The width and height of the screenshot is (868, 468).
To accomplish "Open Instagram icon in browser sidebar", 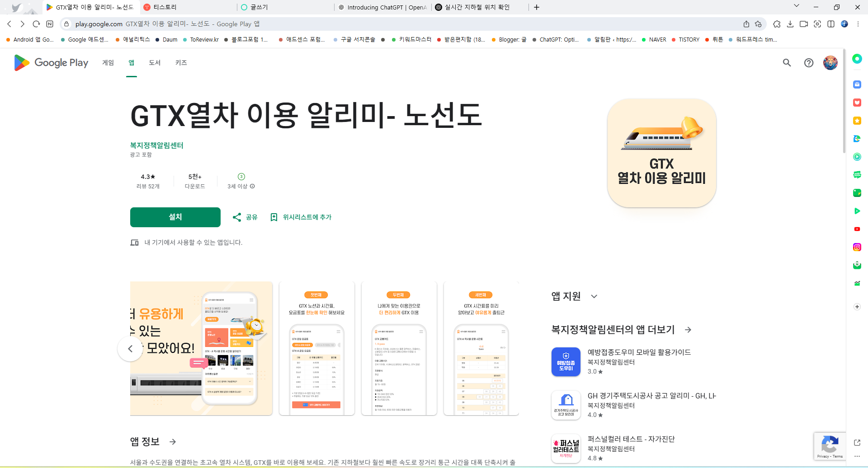I will [857, 247].
